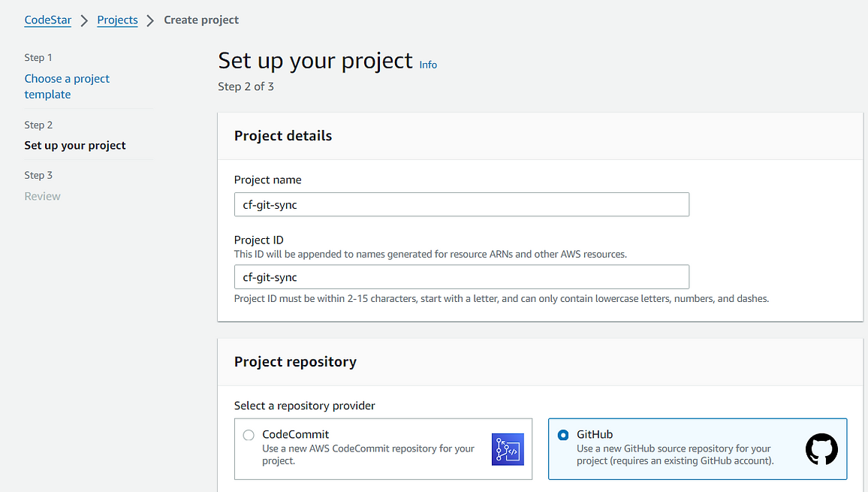Open the CodeStar breadcrumb link
The width and height of the screenshot is (868, 492).
coord(47,20)
